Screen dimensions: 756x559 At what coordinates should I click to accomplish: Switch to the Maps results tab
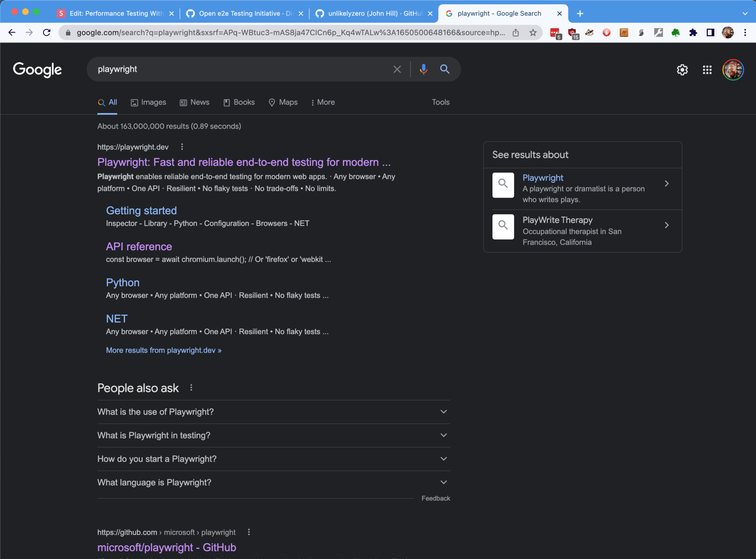pyautogui.click(x=283, y=102)
